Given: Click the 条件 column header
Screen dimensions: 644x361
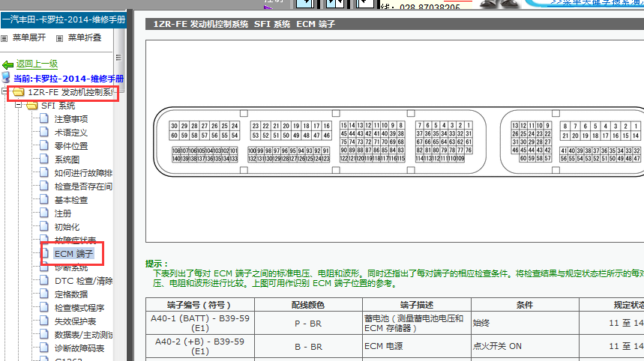Looking at the screenshot, I should [525, 305].
